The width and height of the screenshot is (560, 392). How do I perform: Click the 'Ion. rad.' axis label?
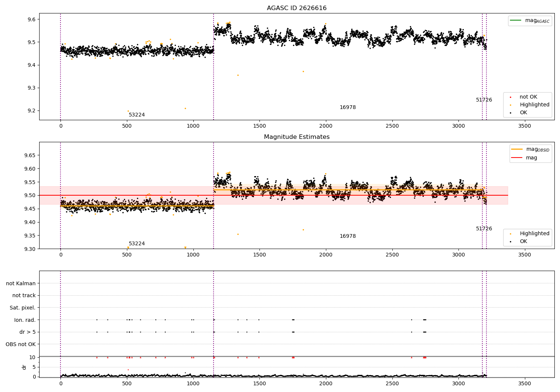click(x=25, y=320)
